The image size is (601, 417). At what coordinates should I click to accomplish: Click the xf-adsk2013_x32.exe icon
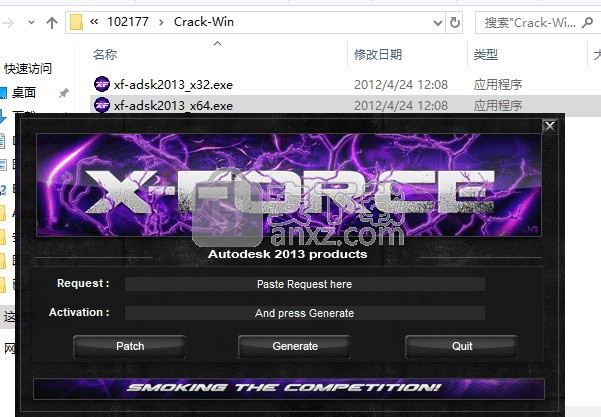tap(102, 84)
